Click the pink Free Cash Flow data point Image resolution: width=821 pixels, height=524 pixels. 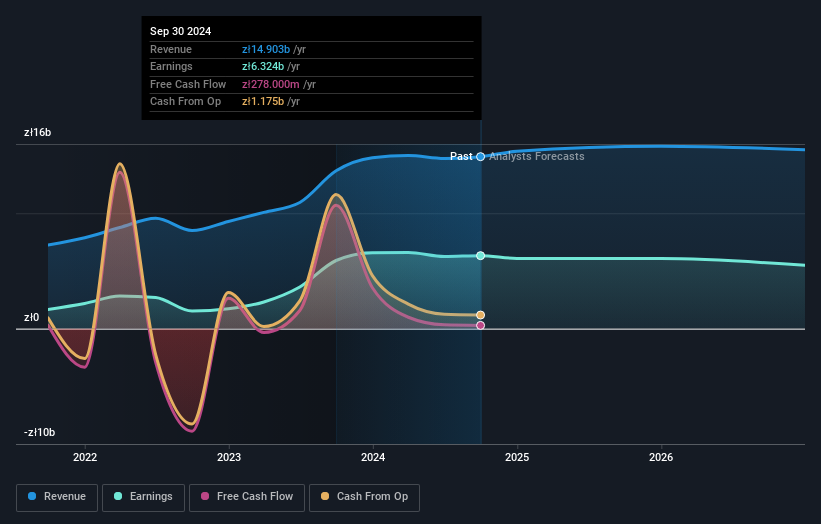[x=481, y=326]
